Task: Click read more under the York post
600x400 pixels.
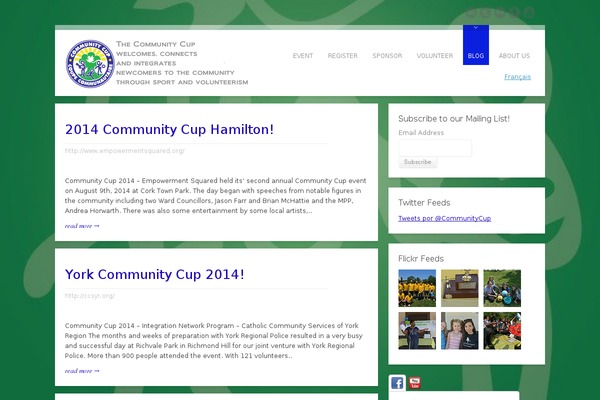Action: pos(82,371)
